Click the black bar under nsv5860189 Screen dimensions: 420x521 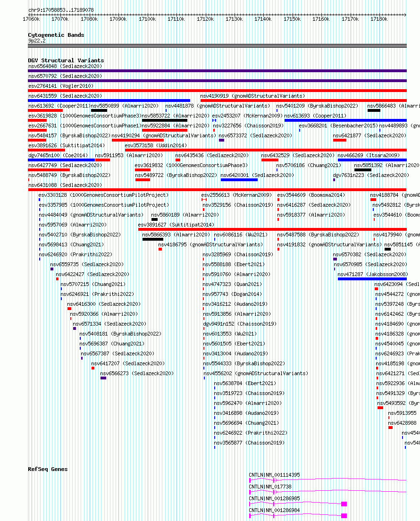(x=154, y=219)
